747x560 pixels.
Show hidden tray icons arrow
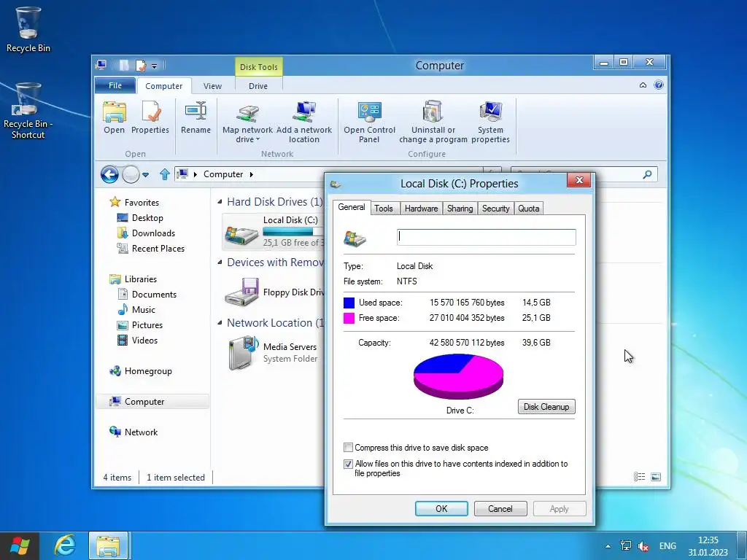coord(608,546)
